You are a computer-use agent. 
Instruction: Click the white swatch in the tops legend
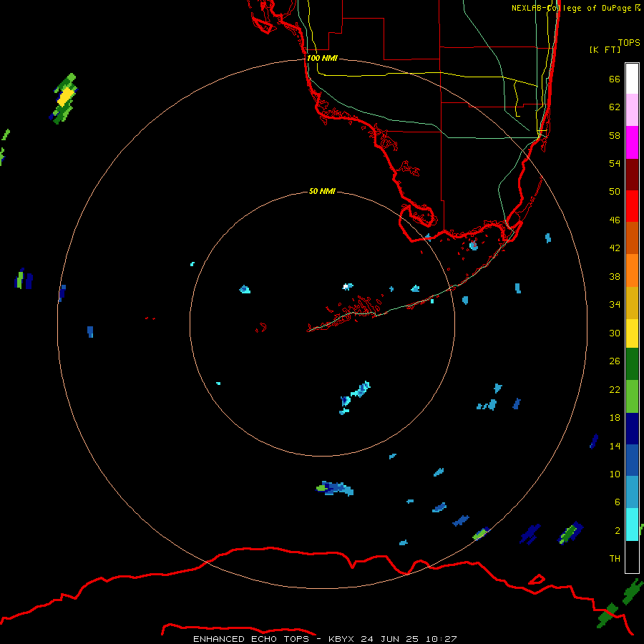(632, 79)
